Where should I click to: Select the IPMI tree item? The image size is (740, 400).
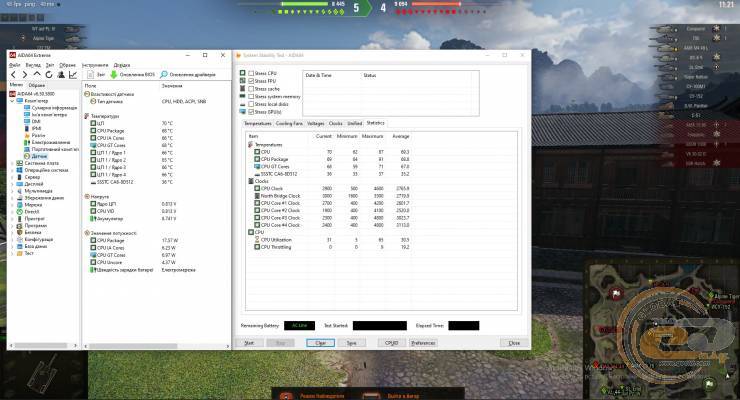tap(33, 128)
